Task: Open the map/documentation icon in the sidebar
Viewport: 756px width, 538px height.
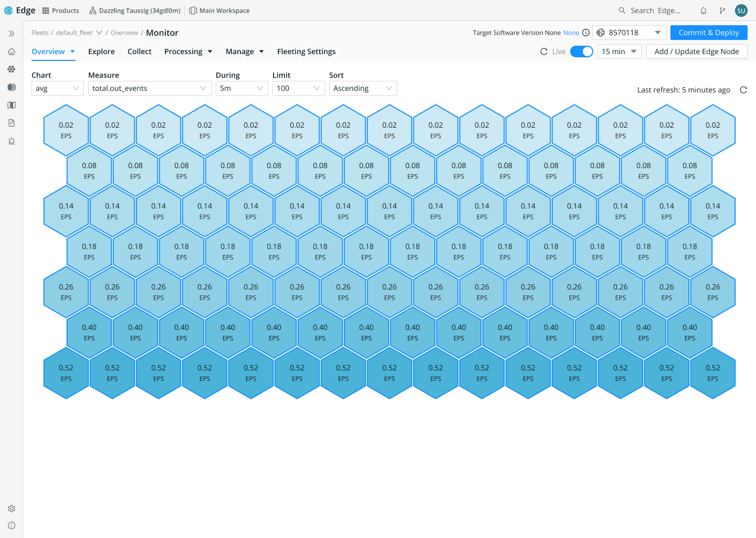Action: [11, 105]
